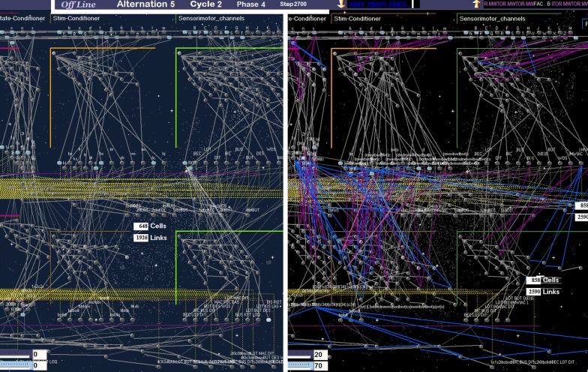Adjust the slider beside value 70

(300, 366)
